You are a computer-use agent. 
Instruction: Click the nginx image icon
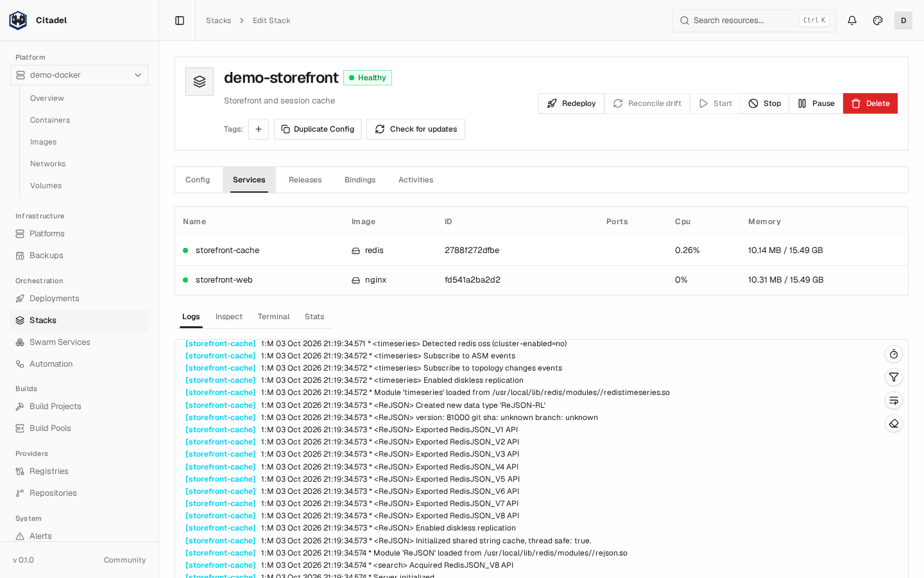[355, 281]
